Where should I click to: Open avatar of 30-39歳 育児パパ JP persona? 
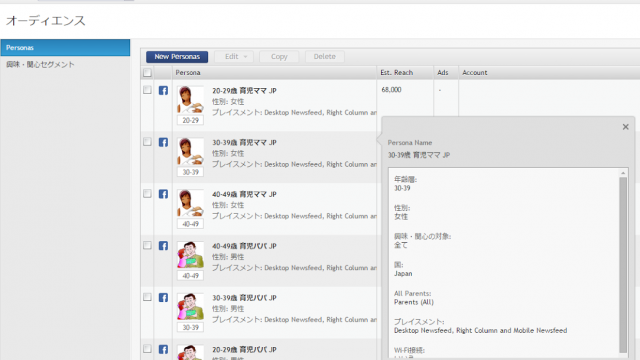tap(190, 307)
